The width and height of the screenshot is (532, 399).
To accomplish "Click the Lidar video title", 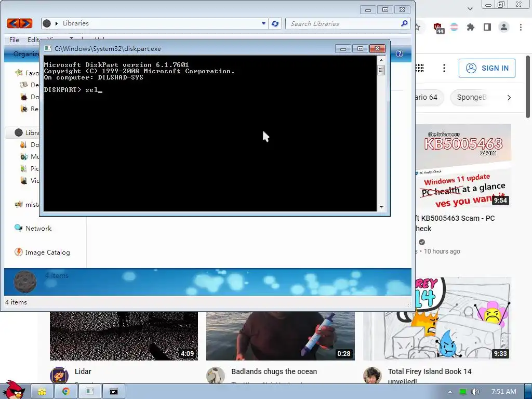I will (x=83, y=371).
